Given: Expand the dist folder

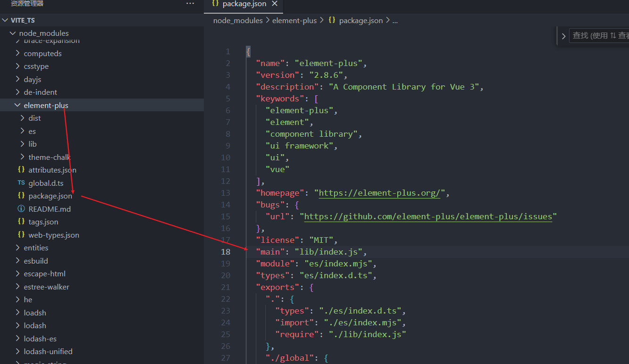Looking at the screenshot, I should point(22,118).
